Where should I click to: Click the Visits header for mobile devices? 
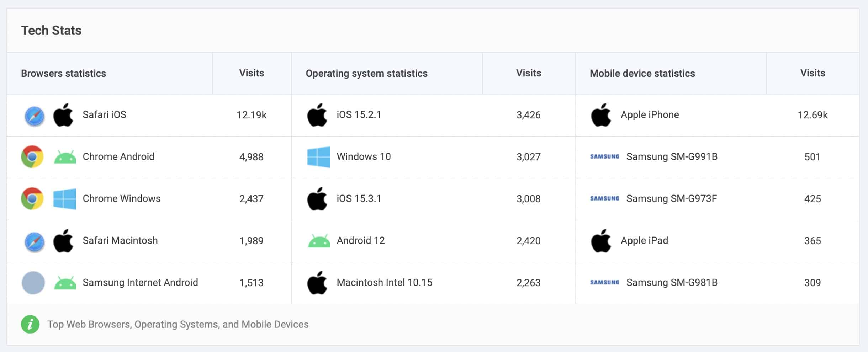coord(813,73)
